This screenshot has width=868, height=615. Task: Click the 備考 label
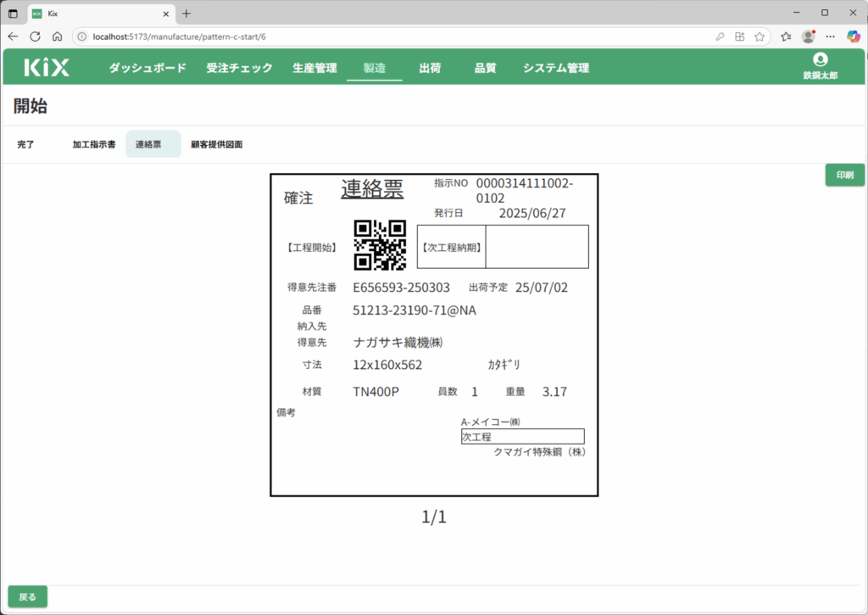(287, 412)
